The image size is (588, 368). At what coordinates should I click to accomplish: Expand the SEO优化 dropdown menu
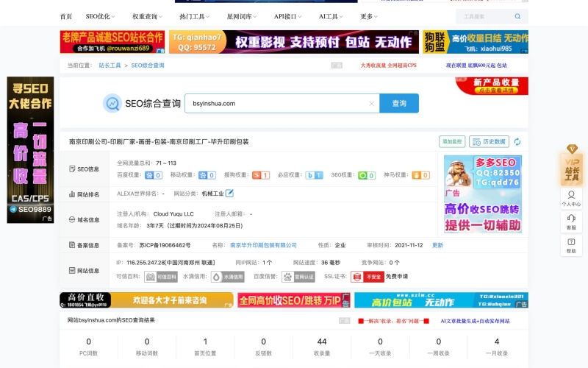tap(100, 16)
